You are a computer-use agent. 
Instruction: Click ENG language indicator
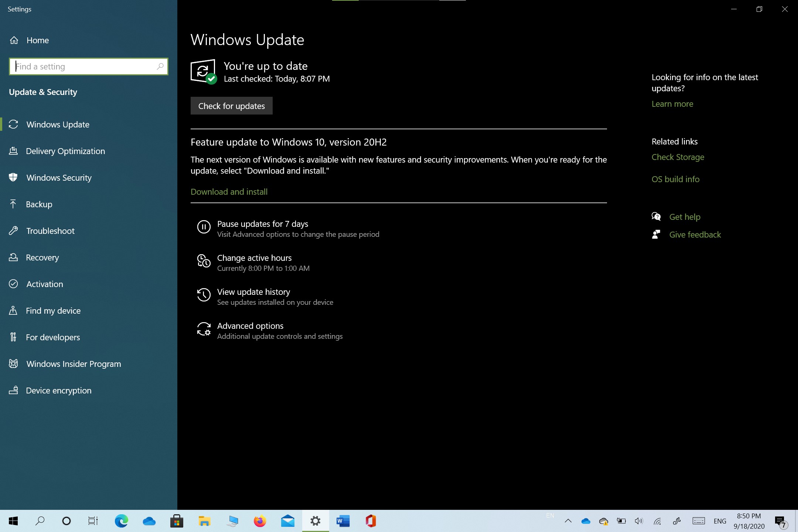point(720,521)
